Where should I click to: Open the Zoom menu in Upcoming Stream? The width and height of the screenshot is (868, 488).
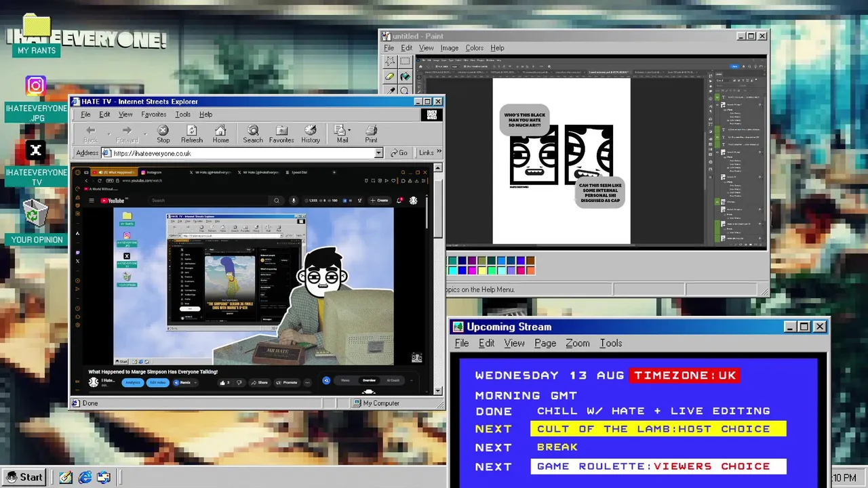(x=577, y=343)
